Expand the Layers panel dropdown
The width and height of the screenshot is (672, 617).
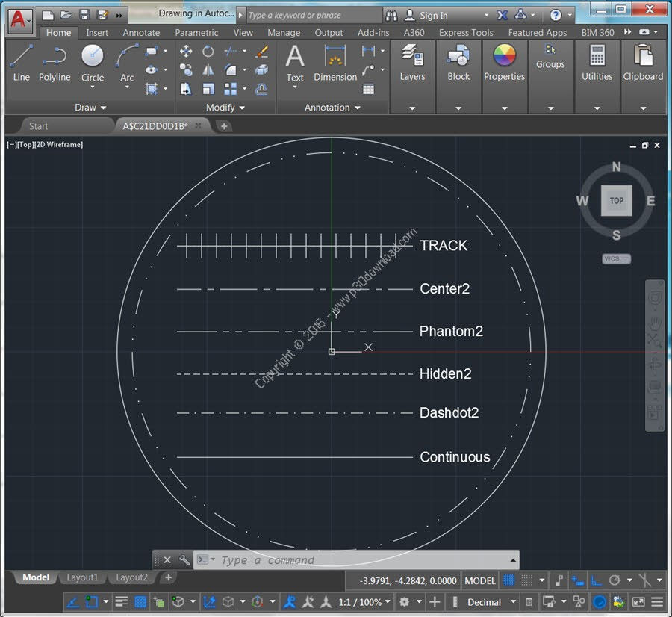(x=412, y=108)
